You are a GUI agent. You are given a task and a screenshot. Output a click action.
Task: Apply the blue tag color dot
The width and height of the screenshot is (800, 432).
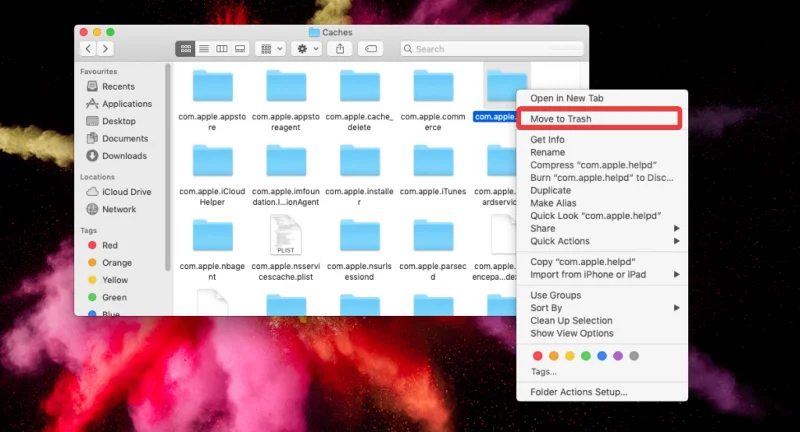tap(602, 356)
